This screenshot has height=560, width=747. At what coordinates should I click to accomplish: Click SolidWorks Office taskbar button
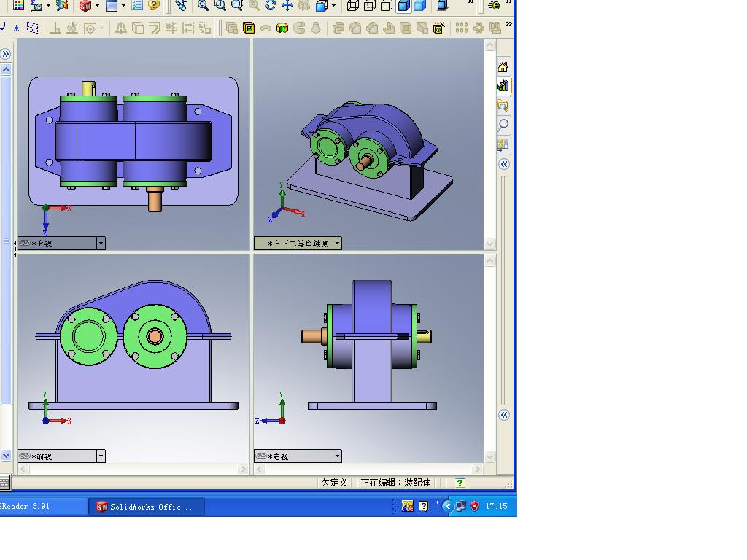(x=147, y=507)
